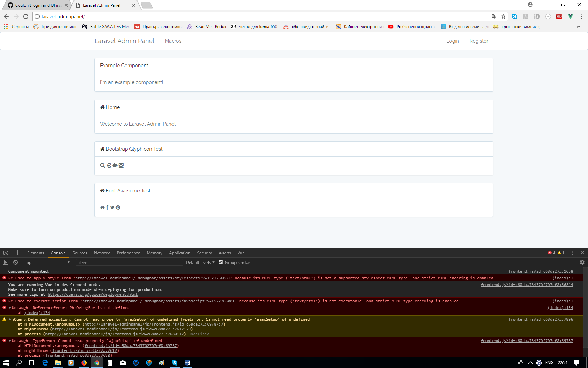Bookmark the page using the star icon
The image size is (588, 368).
(x=503, y=16)
